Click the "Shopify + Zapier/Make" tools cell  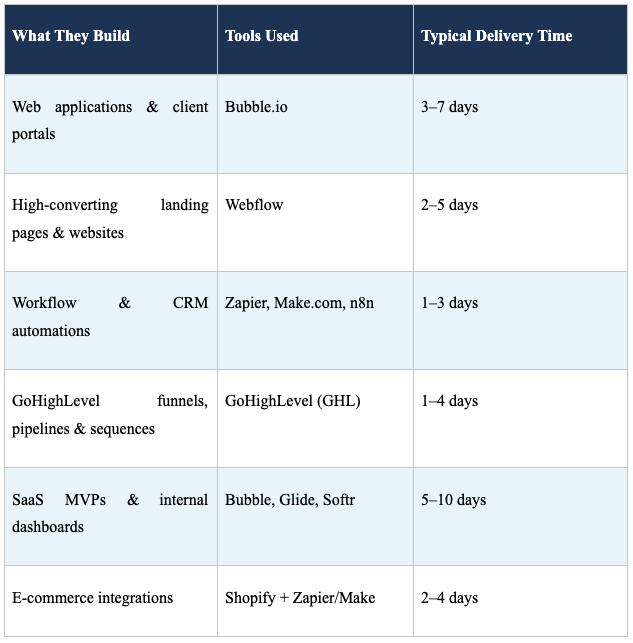[300, 598]
